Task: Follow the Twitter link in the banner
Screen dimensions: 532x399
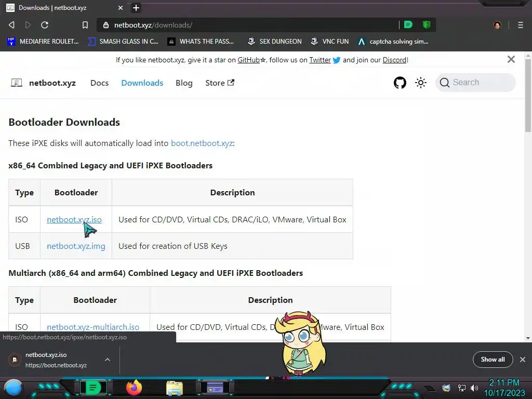Action: (x=320, y=60)
